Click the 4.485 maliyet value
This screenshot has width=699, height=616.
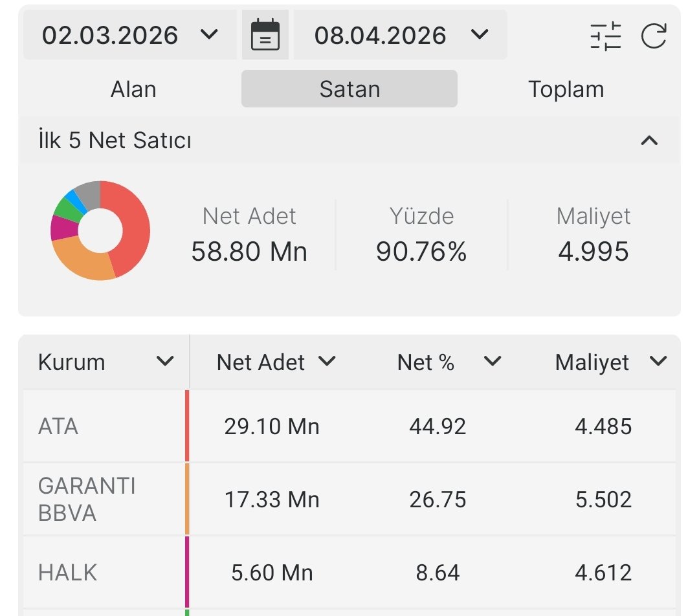click(x=603, y=426)
